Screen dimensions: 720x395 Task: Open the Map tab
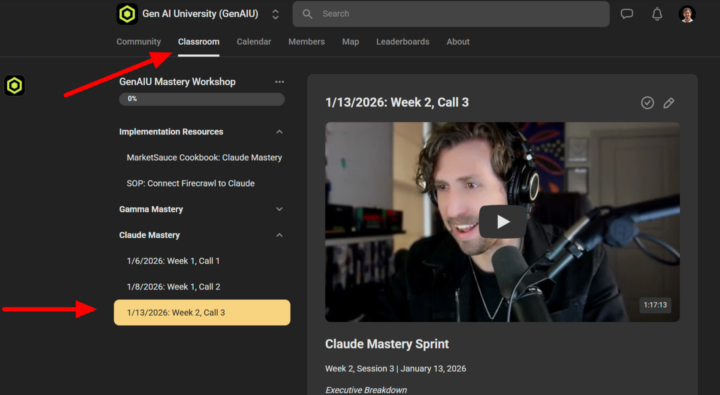(x=350, y=42)
